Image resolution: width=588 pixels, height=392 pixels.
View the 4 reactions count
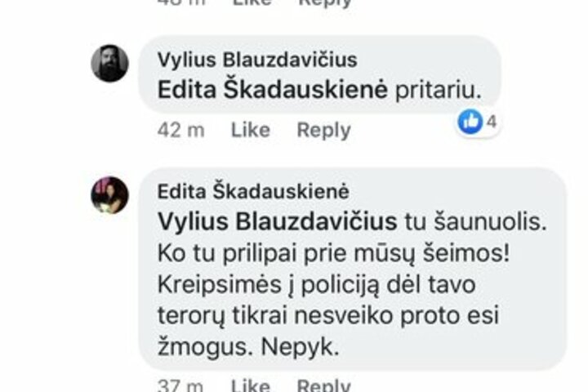tap(492, 122)
